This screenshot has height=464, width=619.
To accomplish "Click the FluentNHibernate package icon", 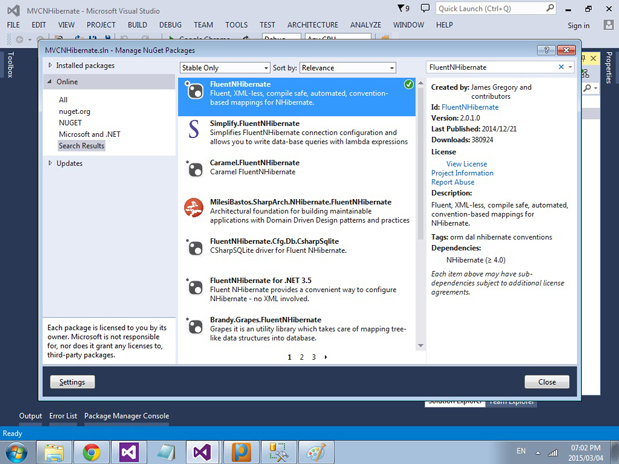I will [194, 91].
